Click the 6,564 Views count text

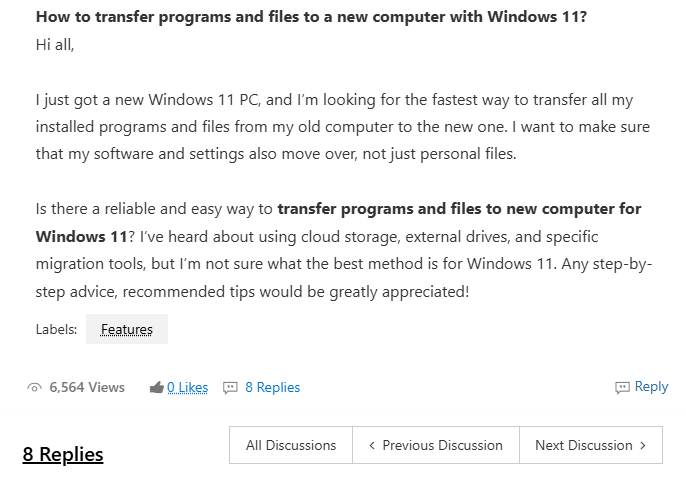[x=87, y=387]
